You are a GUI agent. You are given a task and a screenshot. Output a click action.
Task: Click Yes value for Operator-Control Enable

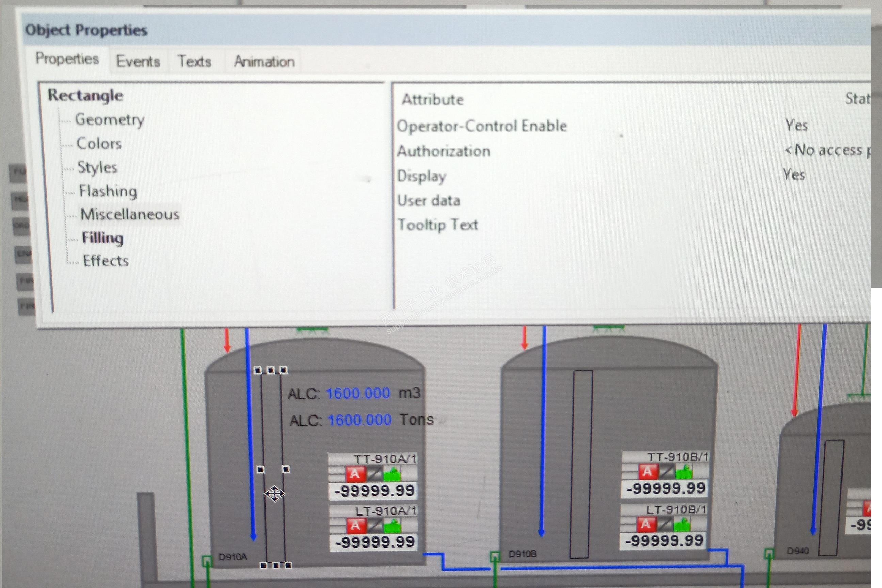click(797, 125)
